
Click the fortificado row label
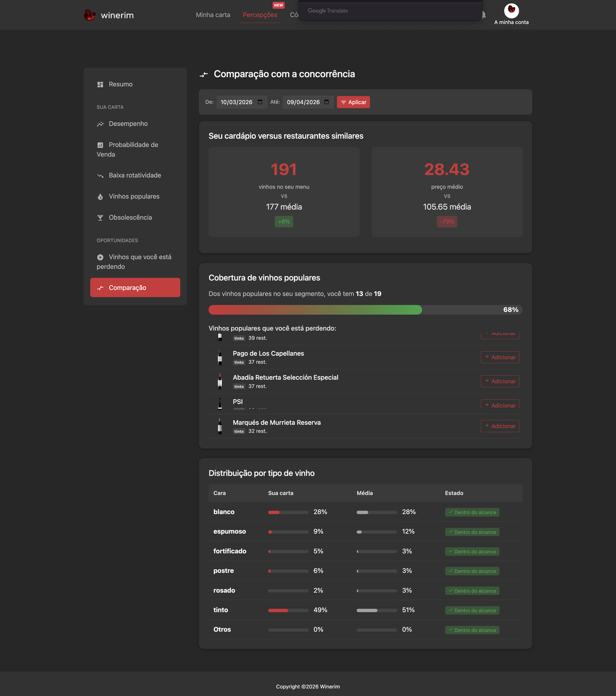click(230, 551)
